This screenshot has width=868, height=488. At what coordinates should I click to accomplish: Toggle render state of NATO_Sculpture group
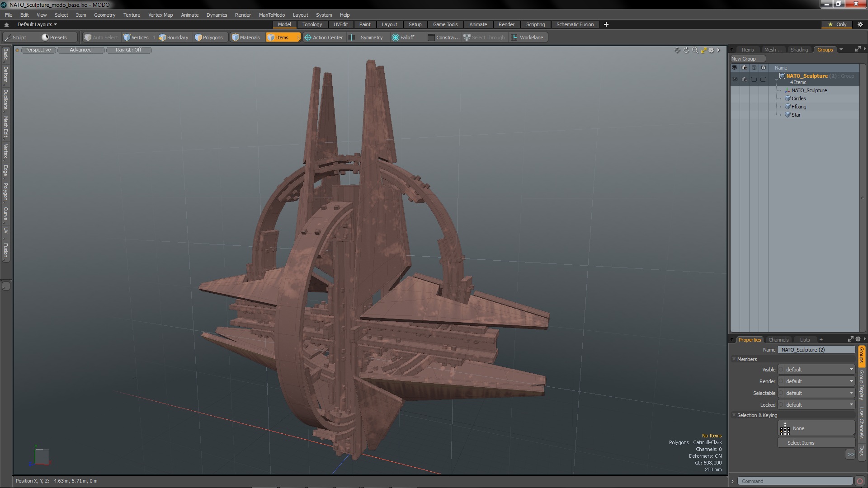[x=745, y=79]
